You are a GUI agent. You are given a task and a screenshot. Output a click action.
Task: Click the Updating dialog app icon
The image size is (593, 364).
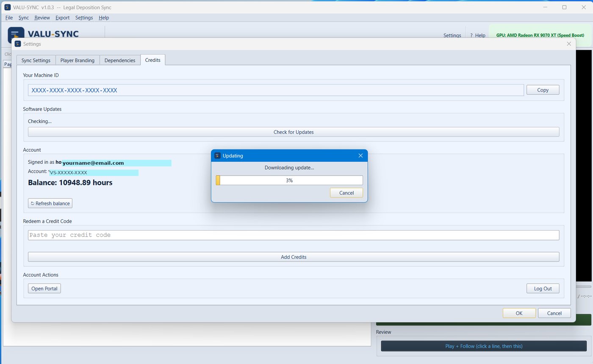tap(217, 156)
